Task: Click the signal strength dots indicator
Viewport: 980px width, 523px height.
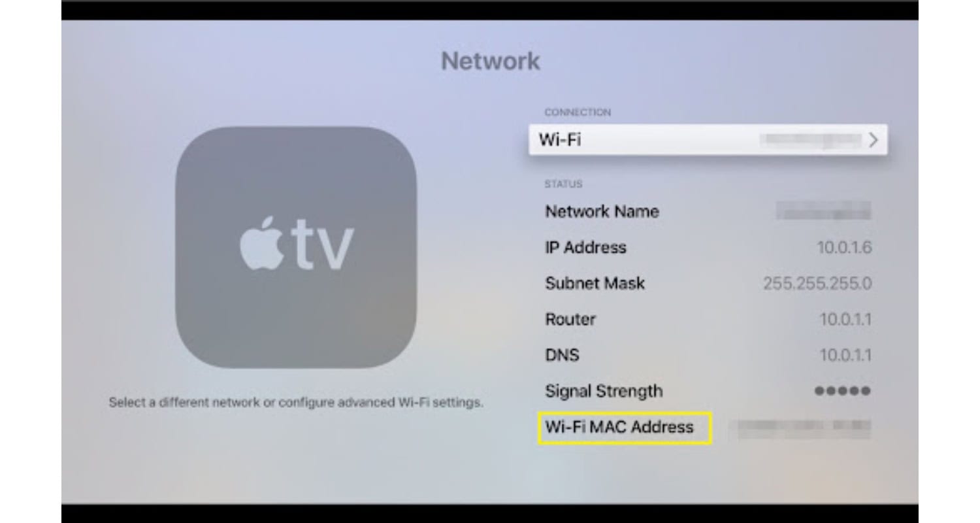Action: [x=842, y=392]
